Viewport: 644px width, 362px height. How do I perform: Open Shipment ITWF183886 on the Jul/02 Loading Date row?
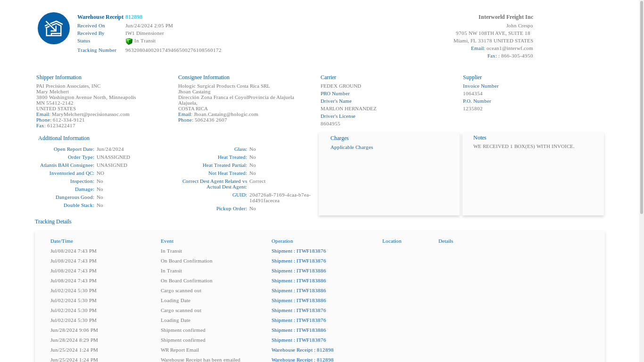(299, 300)
